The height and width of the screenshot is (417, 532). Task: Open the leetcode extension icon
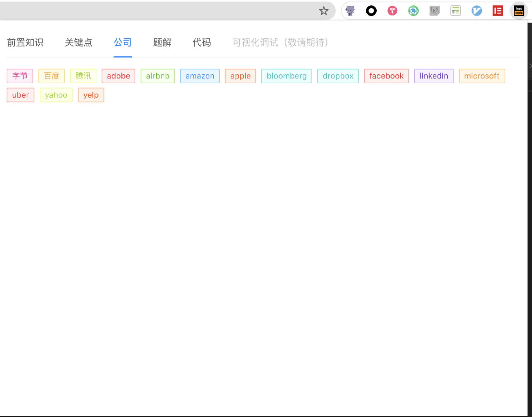(x=519, y=11)
